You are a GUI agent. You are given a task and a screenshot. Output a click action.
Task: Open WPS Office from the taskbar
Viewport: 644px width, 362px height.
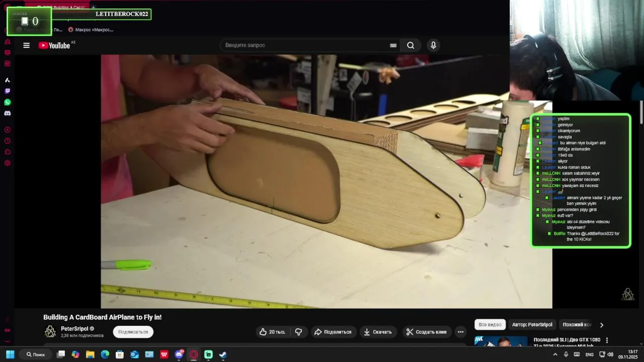tap(164, 354)
